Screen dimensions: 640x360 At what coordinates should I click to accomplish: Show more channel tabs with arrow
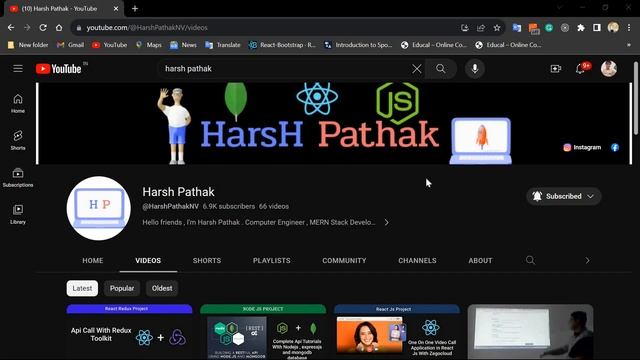pyautogui.click(x=587, y=260)
